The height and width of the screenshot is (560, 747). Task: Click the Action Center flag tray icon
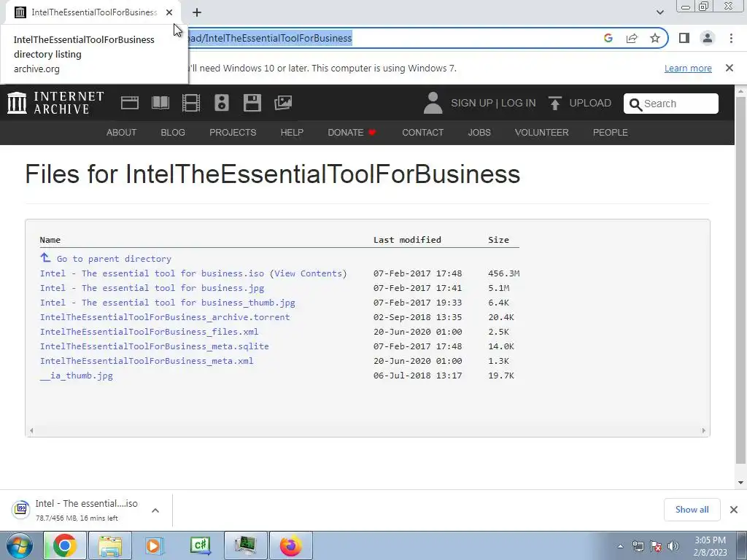[656, 546]
